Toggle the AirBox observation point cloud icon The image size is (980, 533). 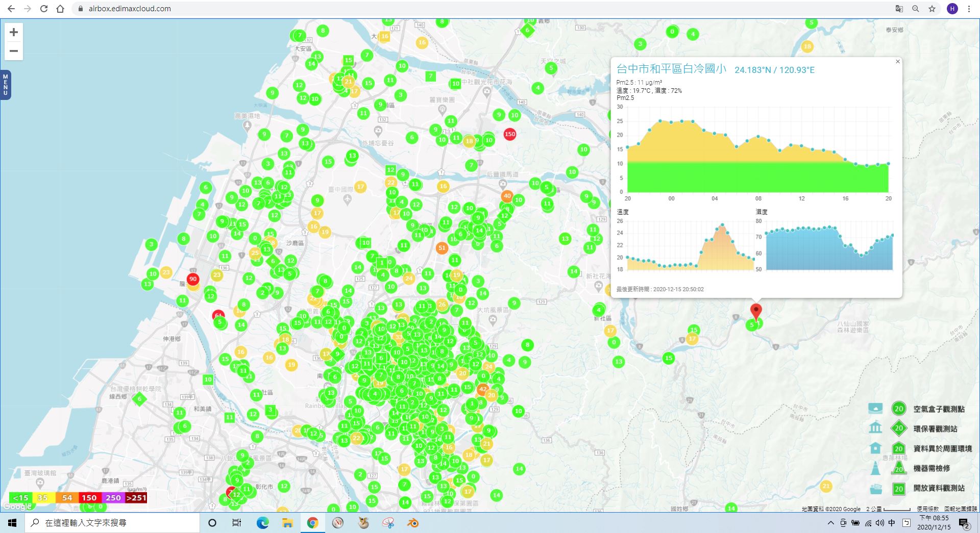click(875, 409)
